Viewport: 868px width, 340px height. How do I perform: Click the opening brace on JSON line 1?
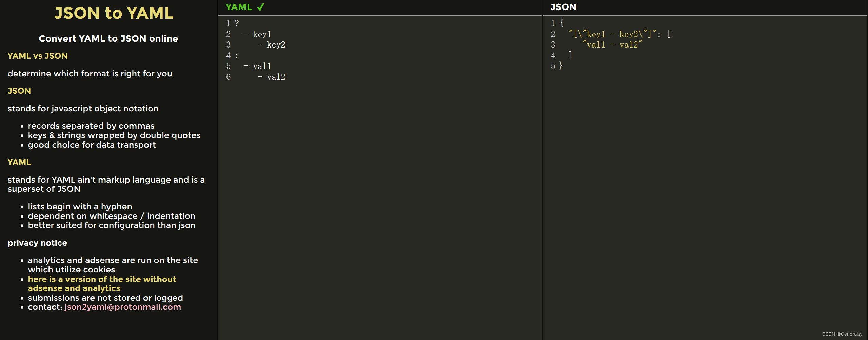click(562, 23)
